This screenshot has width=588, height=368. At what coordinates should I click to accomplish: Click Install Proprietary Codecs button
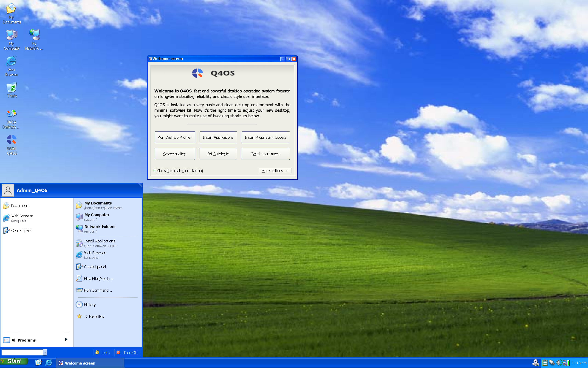coord(266,137)
